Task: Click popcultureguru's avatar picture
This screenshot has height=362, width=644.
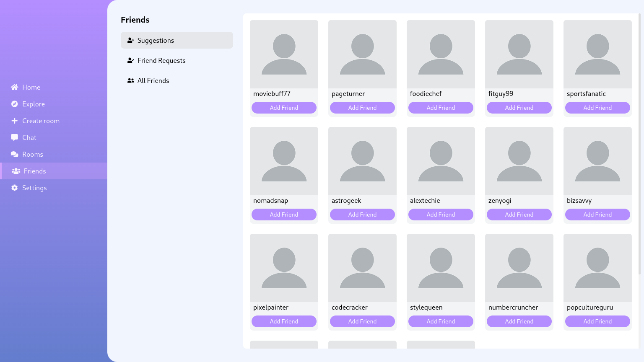Action: click(x=597, y=268)
